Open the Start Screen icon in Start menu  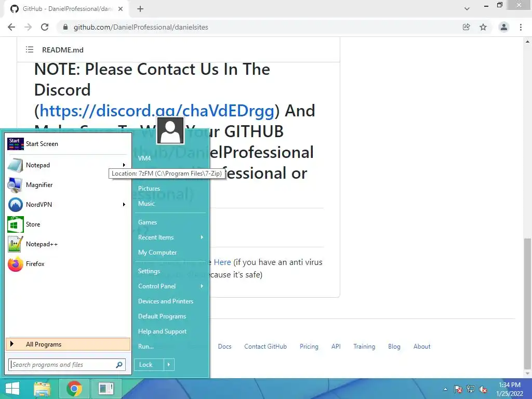(x=16, y=144)
